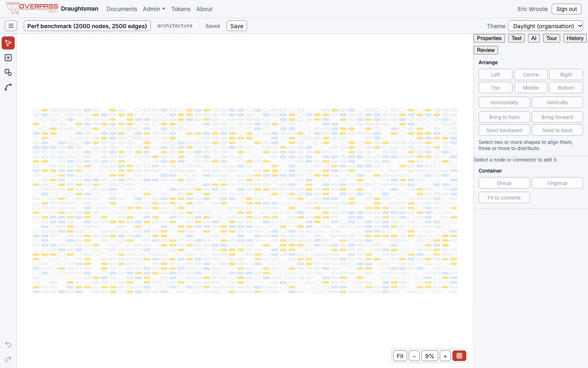This screenshot has height=368, width=588.
Task: Sign out of the account
Action: point(566,9)
